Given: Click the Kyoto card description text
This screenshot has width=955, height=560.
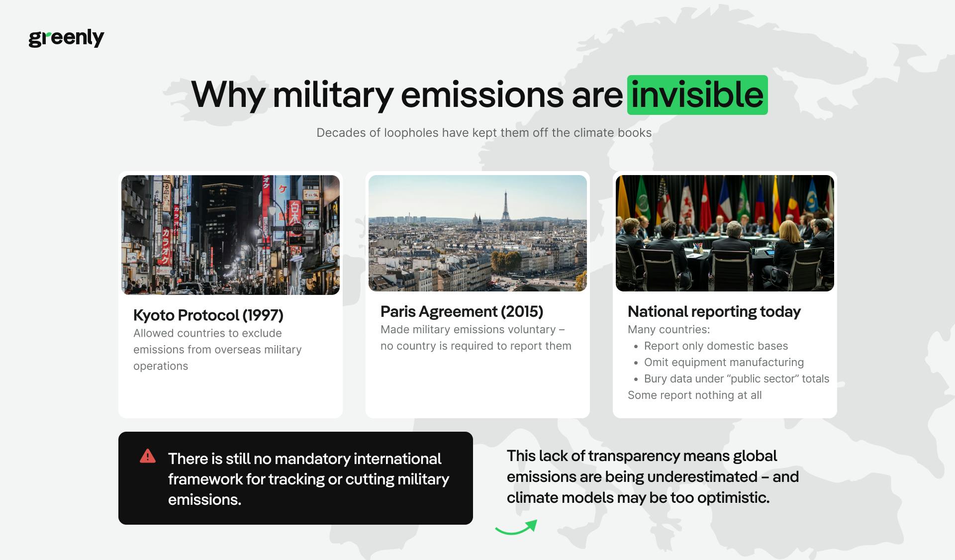Looking at the screenshot, I should (217, 350).
